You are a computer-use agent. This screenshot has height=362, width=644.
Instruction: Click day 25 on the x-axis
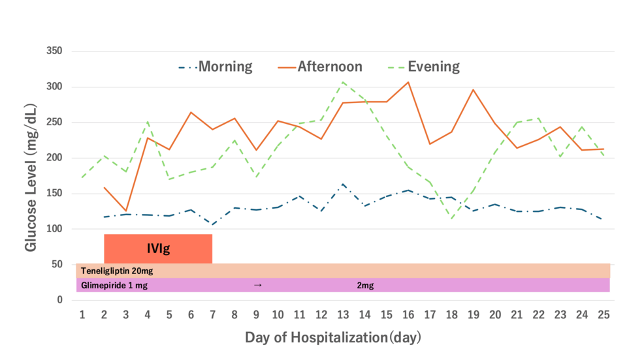[x=604, y=315]
